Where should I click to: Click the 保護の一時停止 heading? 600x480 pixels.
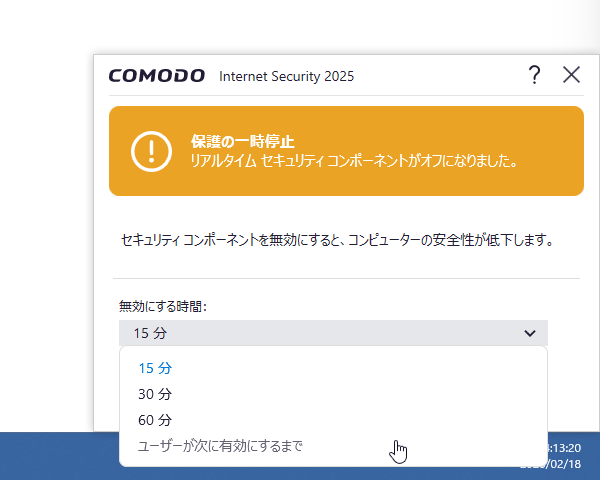pos(243,142)
